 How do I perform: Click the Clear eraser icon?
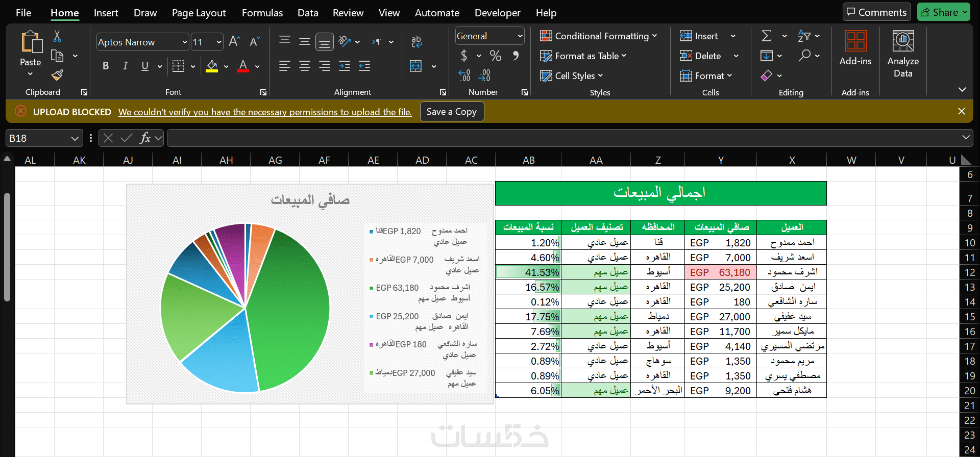(767, 75)
